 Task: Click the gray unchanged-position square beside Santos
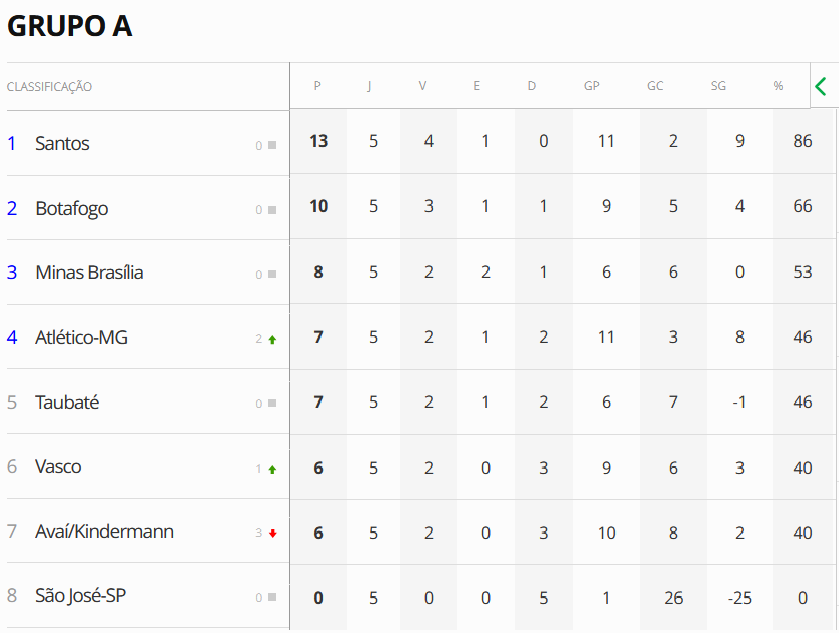pyautogui.click(x=272, y=145)
